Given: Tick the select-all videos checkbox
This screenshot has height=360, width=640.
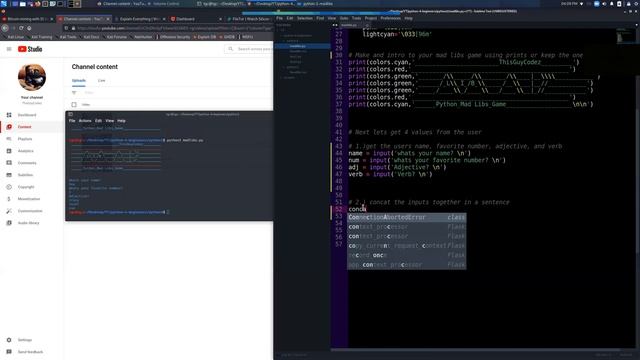Looking at the screenshot, I should 74,104.
